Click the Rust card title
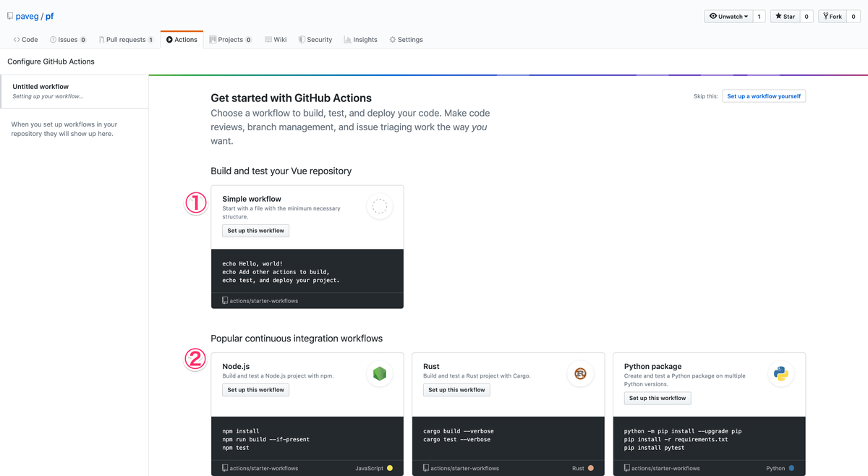 tap(431, 367)
